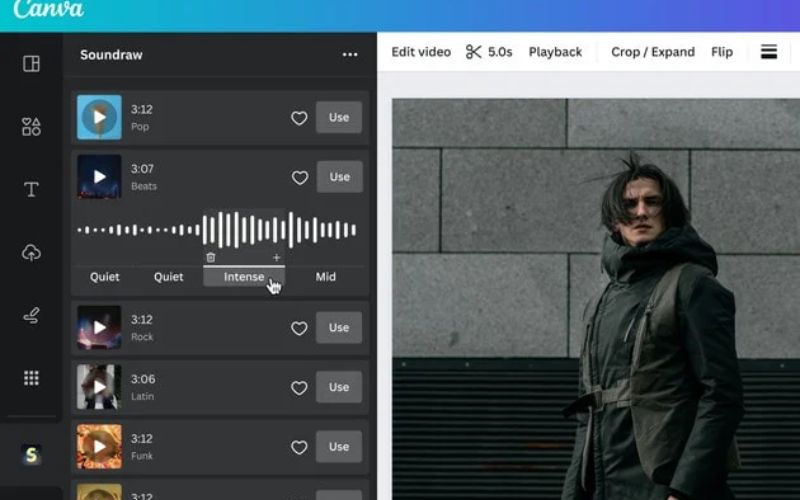Open the Draw sidebar icon
Viewport: 800px width, 500px height.
pos(31,315)
